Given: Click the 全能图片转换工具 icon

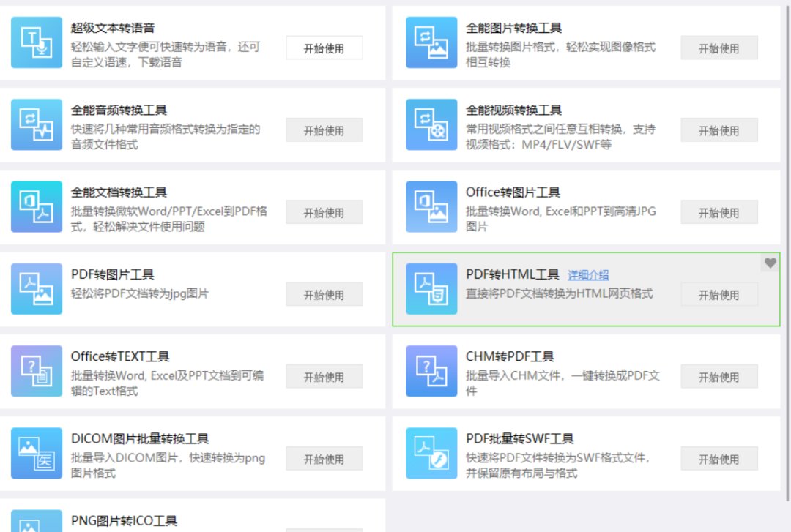Looking at the screenshot, I should [x=431, y=42].
